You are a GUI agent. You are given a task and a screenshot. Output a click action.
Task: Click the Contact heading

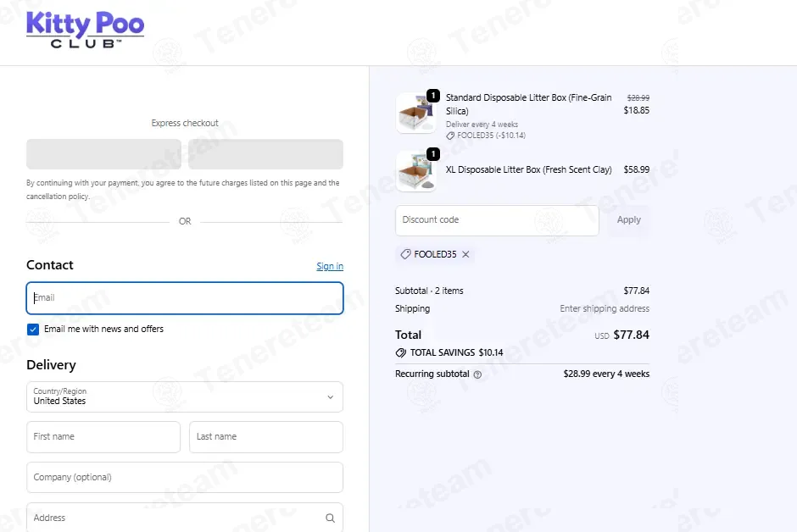click(50, 265)
